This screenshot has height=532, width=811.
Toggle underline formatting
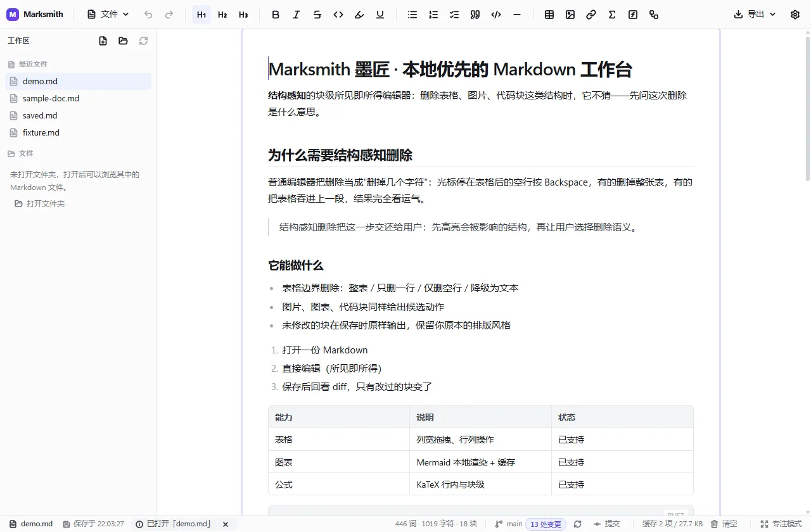[380, 15]
